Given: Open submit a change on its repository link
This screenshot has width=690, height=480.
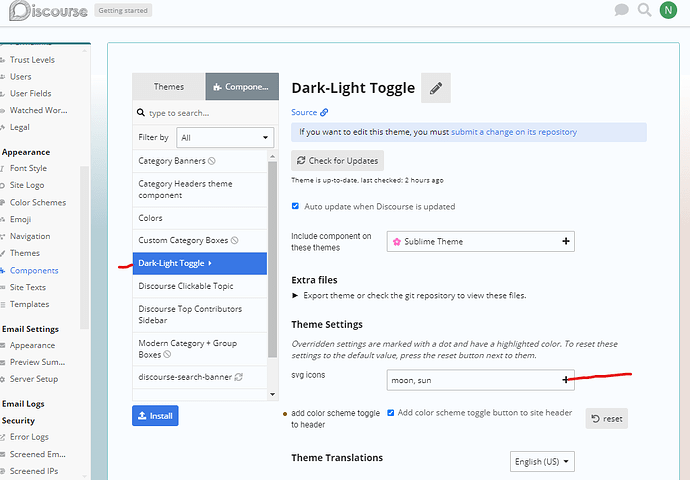Looking at the screenshot, I should (x=514, y=132).
